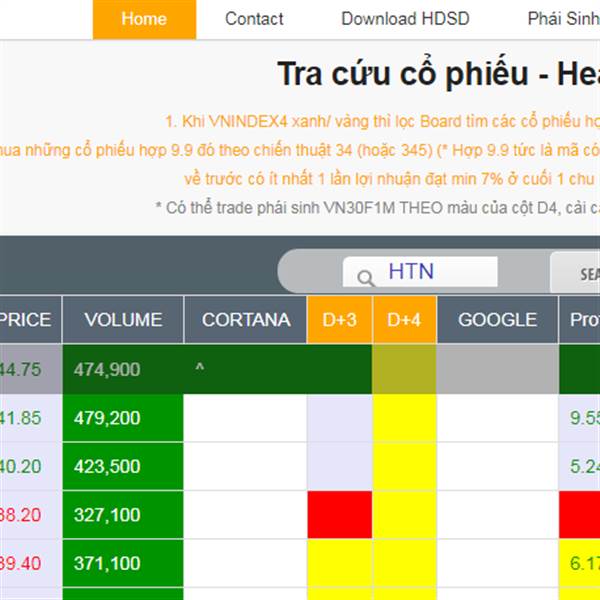Viewport: 600px width, 600px height.
Task: Sort by the VOLUME column header
Action: point(123,320)
